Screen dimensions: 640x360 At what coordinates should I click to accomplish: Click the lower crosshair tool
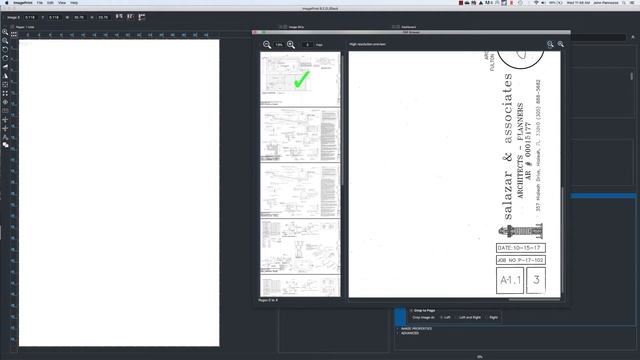coord(5,128)
